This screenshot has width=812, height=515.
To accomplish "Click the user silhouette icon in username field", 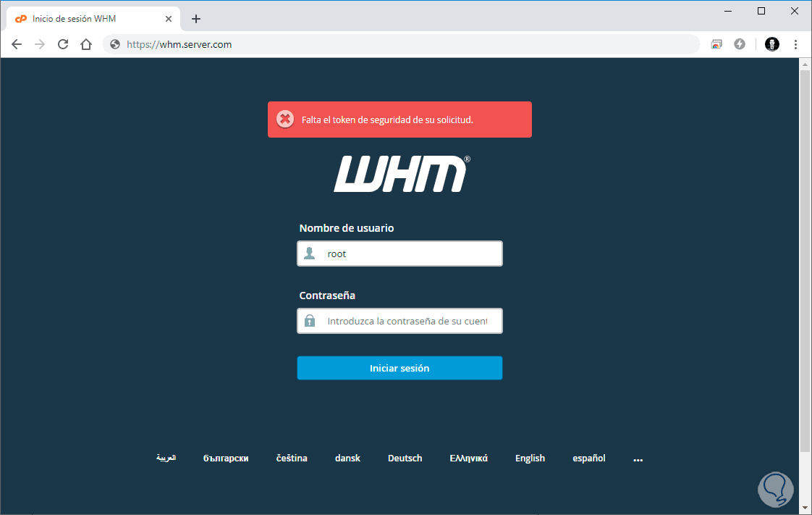I will tap(310, 254).
